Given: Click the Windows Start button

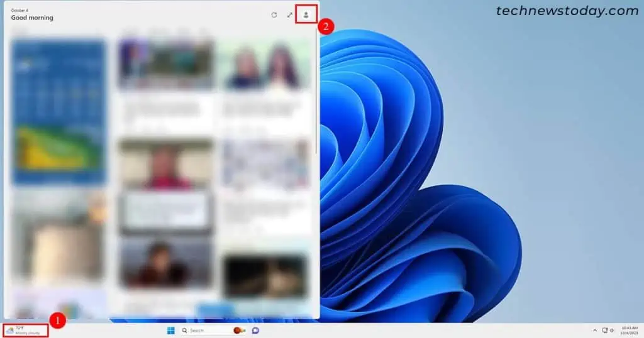Looking at the screenshot, I should click(x=170, y=330).
